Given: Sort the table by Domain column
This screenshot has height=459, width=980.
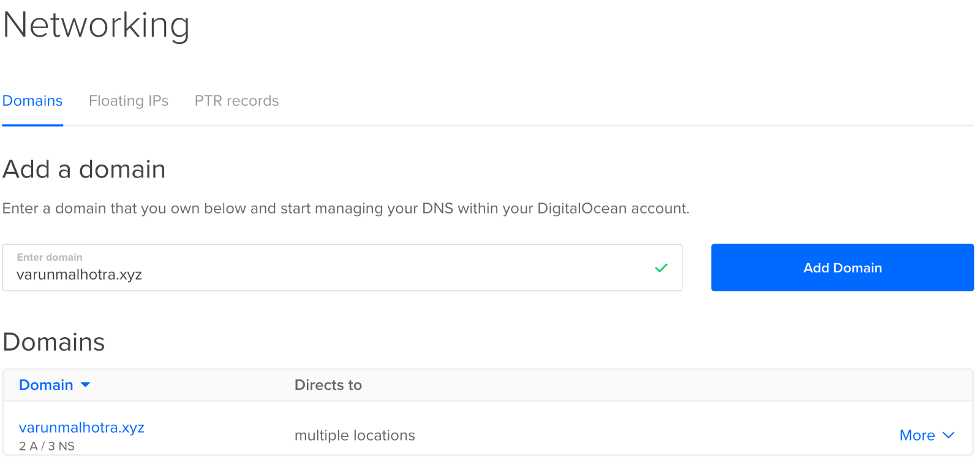Looking at the screenshot, I should pyautogui.click(x=46, y=385).
